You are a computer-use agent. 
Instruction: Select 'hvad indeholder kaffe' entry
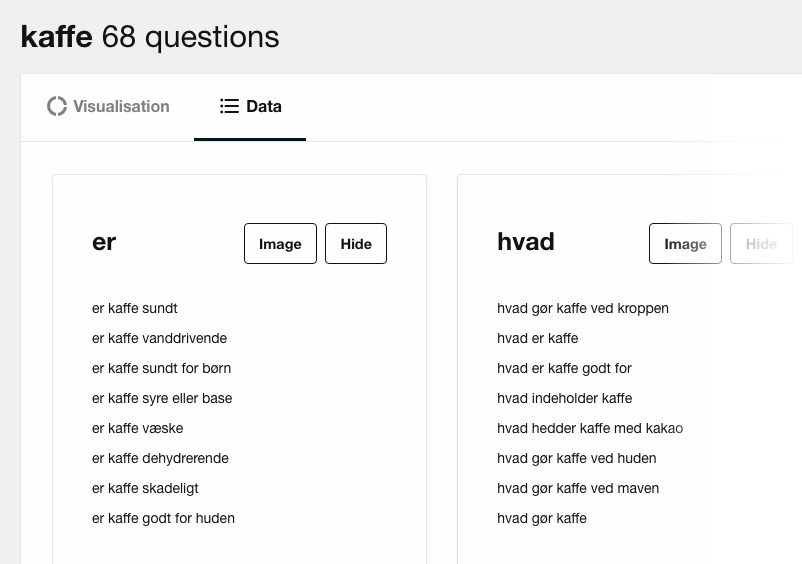pos(564,398)
